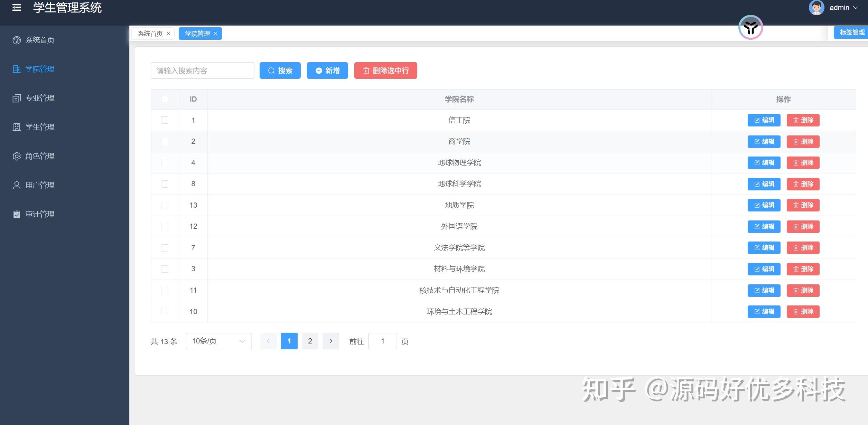The image size is (868, 425).
Task: Open 学生管理 in the sidebar
Action: (x=39, y=127)
